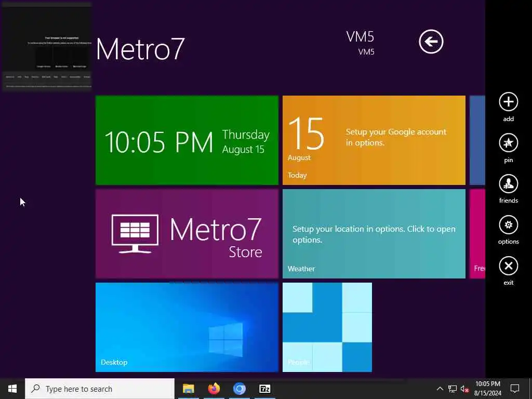The height and width of the screenshot is (399, 532).
Task: Expand the hidden system tray icons
Action: pyautogui.click(x=440, y=389)
